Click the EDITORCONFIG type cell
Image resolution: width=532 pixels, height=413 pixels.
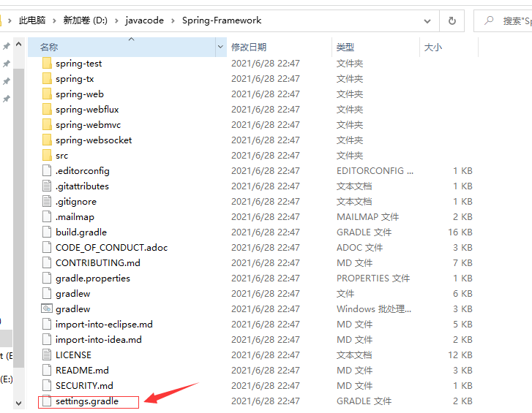pyautogui.click(x=375, y=171)
